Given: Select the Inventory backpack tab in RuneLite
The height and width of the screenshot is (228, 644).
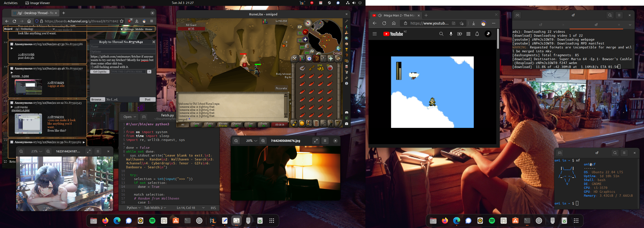Looking at the screenshot, I should (316, 58).
